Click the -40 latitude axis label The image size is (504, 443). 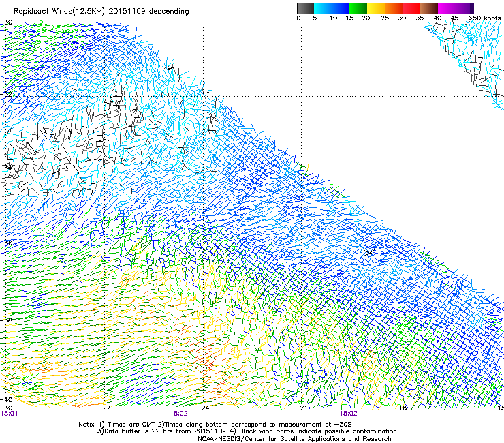click(x=7, y=399)
